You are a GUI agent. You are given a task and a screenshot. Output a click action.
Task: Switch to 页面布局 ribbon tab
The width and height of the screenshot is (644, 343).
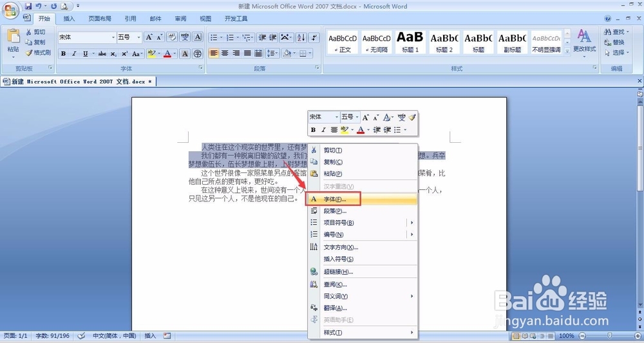pos(100,19)
